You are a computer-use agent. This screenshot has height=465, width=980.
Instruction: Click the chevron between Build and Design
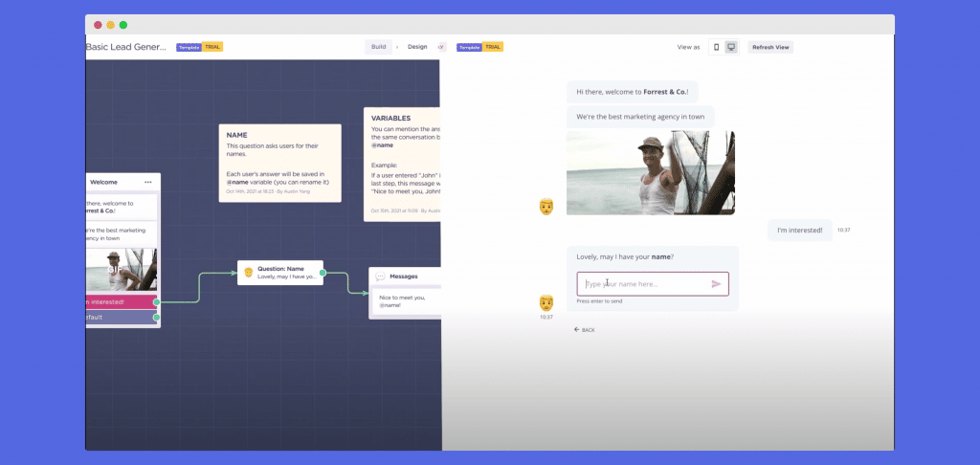point(397,47)
